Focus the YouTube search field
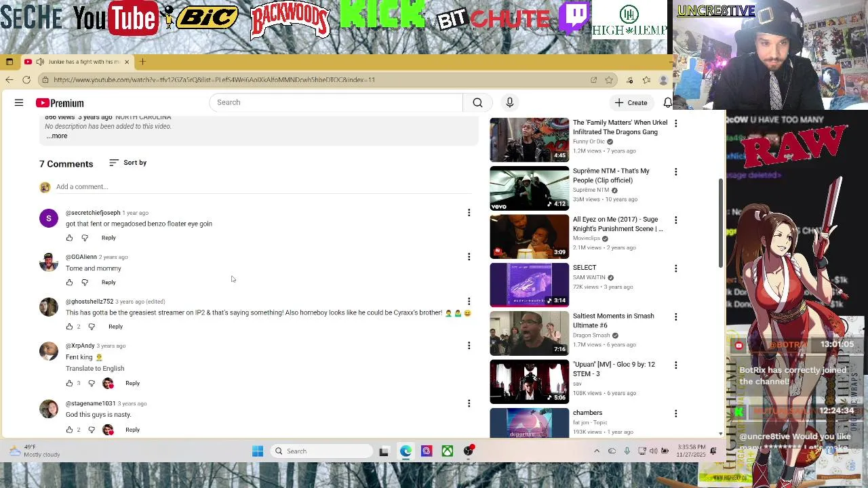The width and height of the screenshot is (868, 488). [x=337, y=102]
